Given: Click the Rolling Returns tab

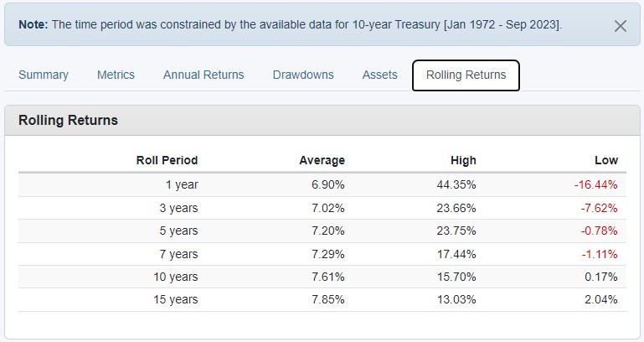Looking at the screenshot, I should coord(466,75).
